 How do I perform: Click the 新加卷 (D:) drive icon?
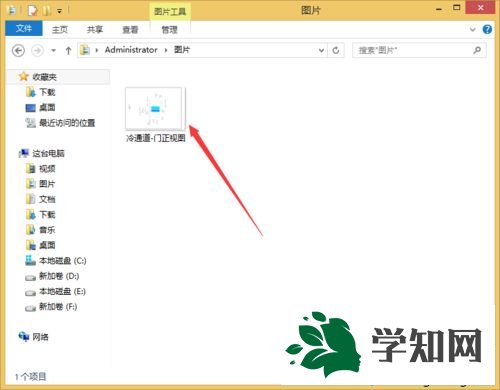pos(30,277)
